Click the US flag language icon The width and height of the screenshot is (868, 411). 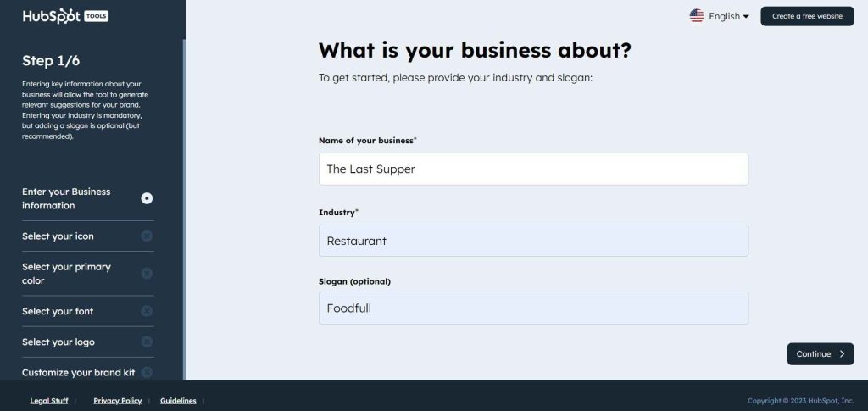[x=697, y=16]
